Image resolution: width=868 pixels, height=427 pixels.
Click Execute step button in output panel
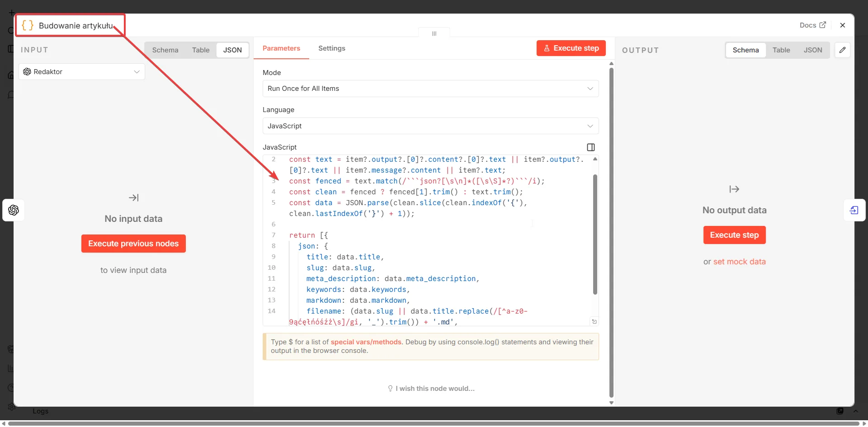734,235
